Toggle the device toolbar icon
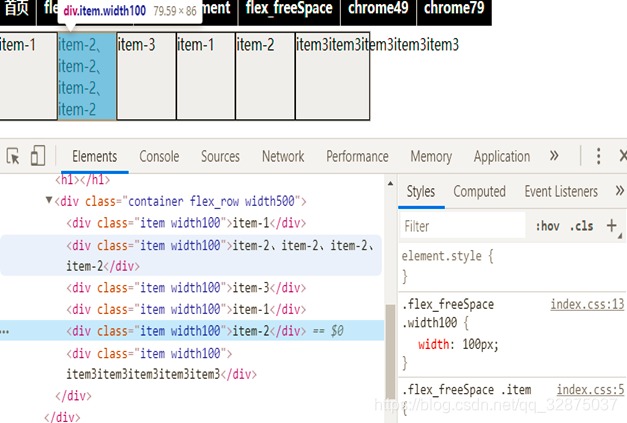The width and height of the screenshot is (627, 423). 38,156
